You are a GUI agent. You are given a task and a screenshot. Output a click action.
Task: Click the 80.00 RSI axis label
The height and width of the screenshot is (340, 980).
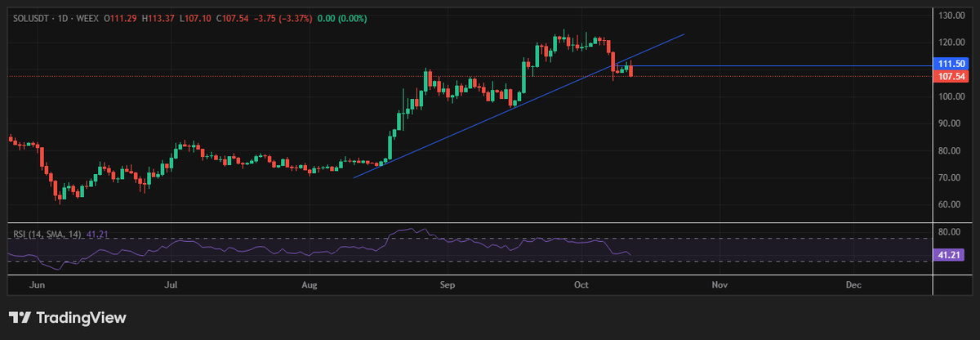tap(950, 232)
